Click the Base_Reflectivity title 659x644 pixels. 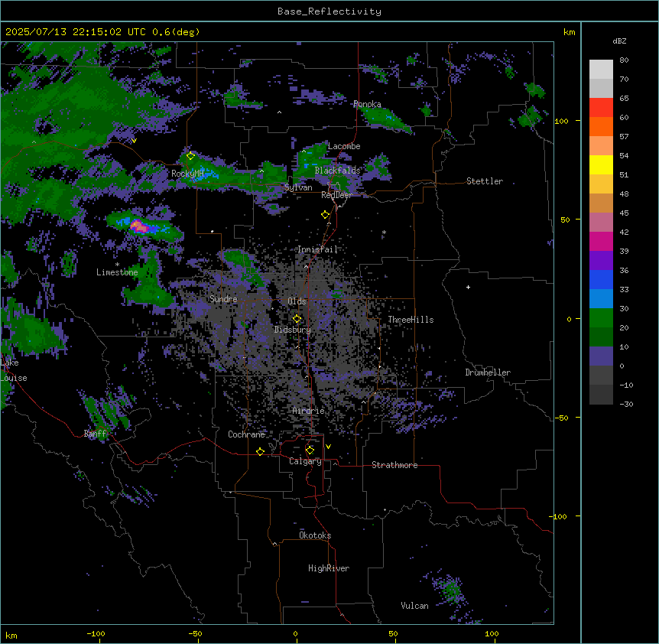point(329,11)
